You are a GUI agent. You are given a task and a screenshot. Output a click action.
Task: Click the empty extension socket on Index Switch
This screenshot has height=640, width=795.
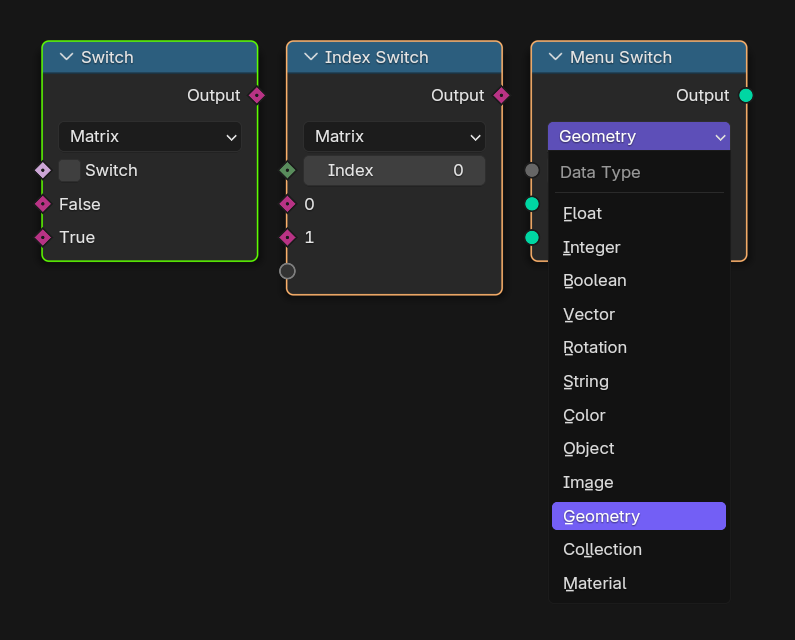pos(287,271)
